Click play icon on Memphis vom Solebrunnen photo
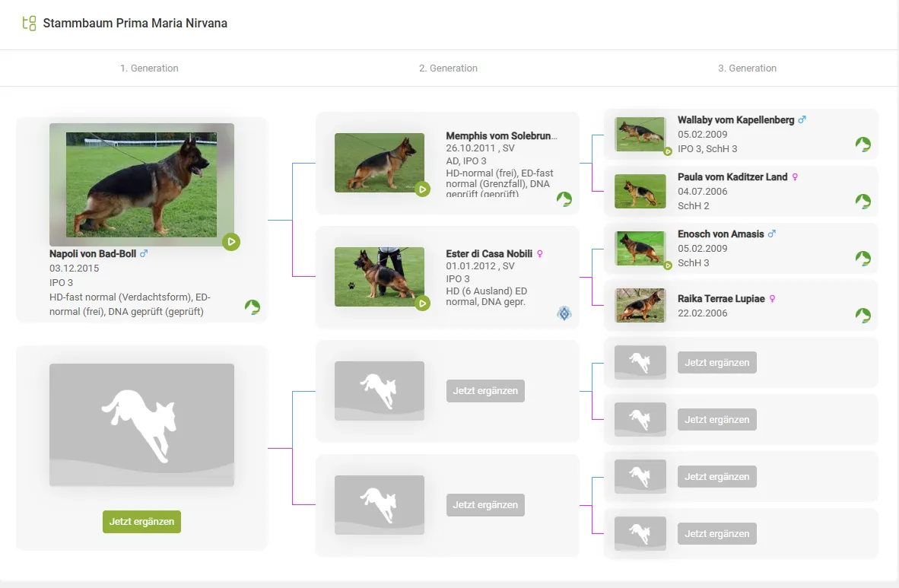Viewport: 899px width, 588px height. pos(423,189)
